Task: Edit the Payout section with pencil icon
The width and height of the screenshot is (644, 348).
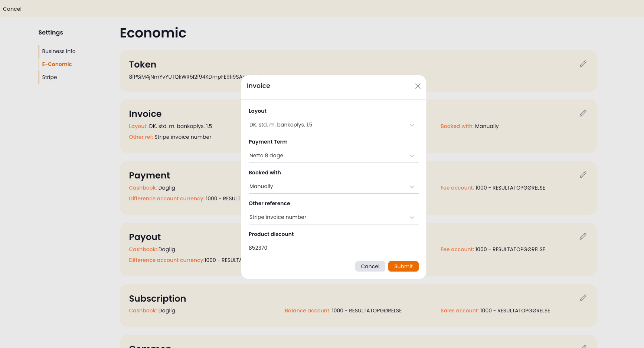Action: (x=583, y=236)
